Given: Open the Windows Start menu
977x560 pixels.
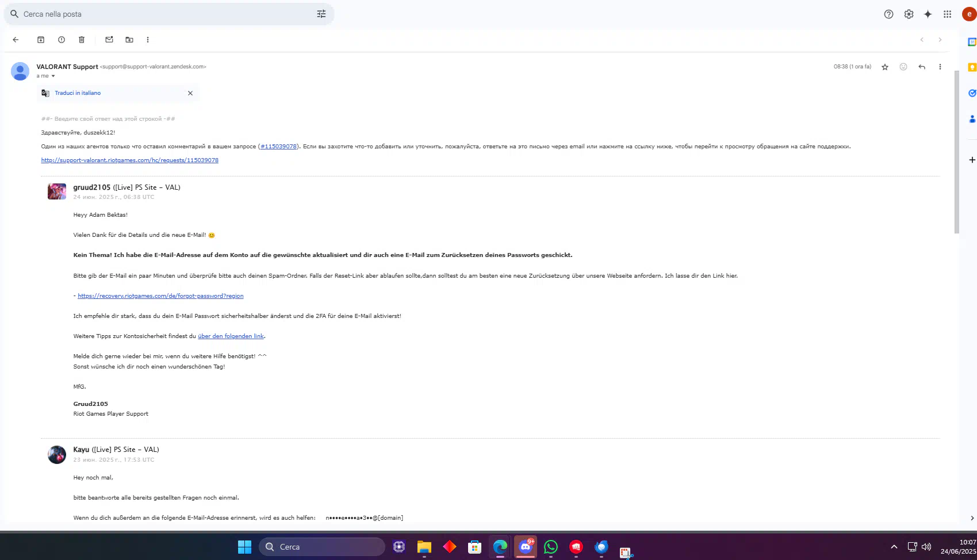Looking at the screenshot, I should [244, 547].
